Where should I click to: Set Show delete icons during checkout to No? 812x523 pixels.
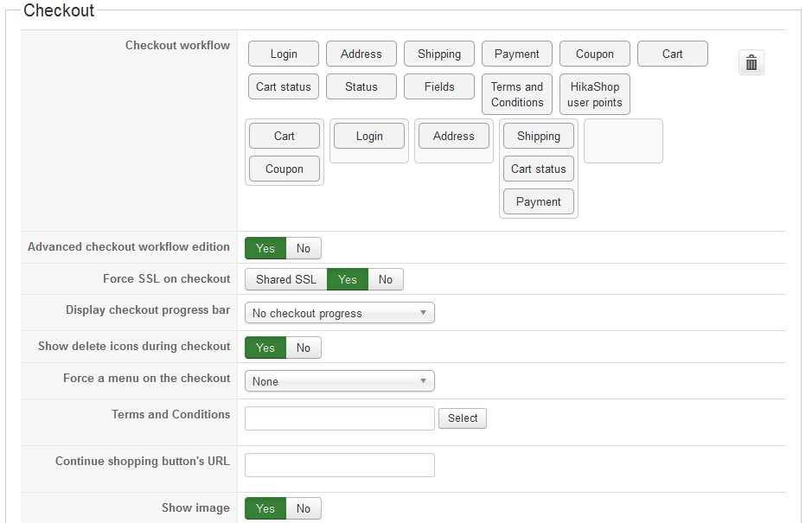coord(304,348)
